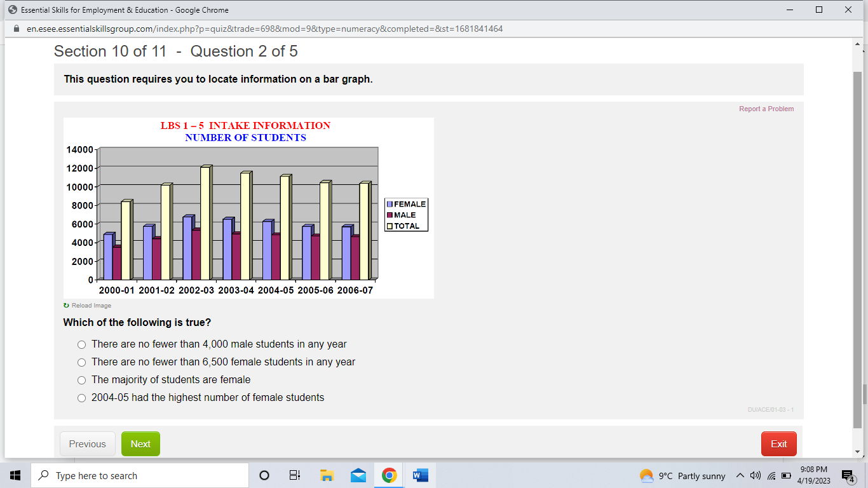
Task: Click the taskbar search box
Action: 140,475
